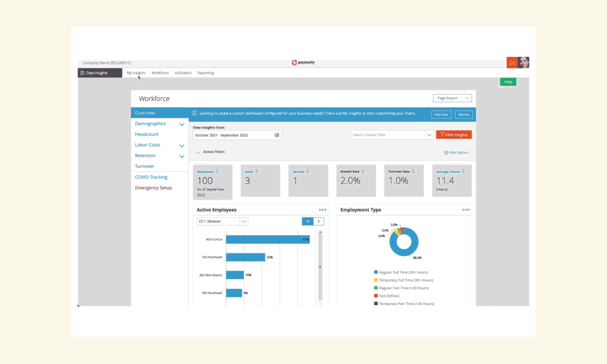Open the Data Insights hamburger menu
The width and height of the screenshot is (607, 364).
(82, 73)
